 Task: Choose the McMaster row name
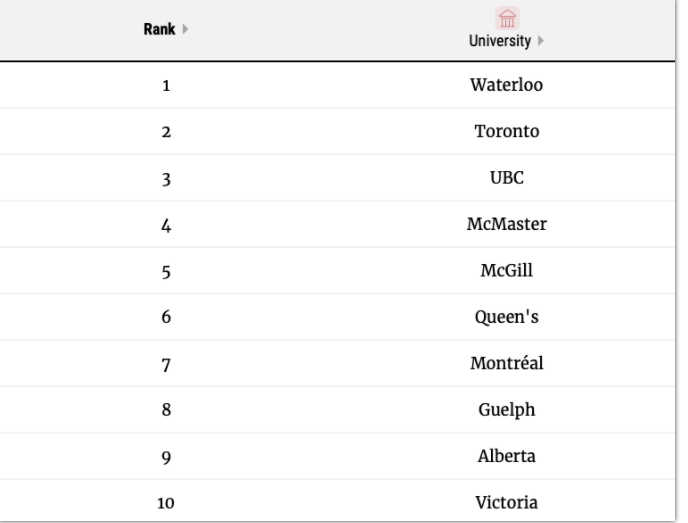pyautogui.click(x=506, y=224)
